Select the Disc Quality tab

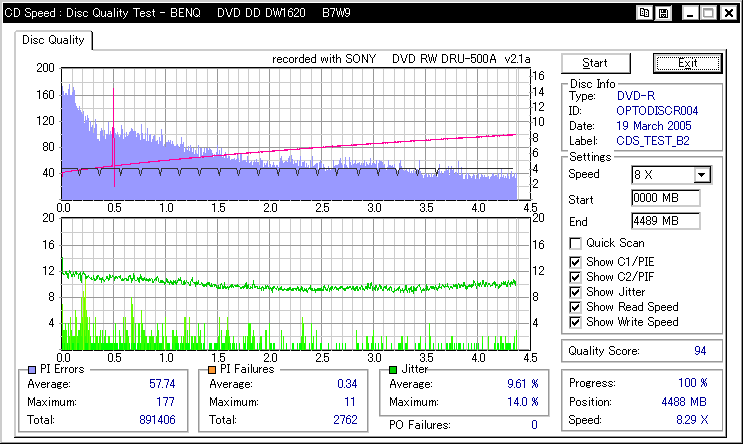pos(53,40)
